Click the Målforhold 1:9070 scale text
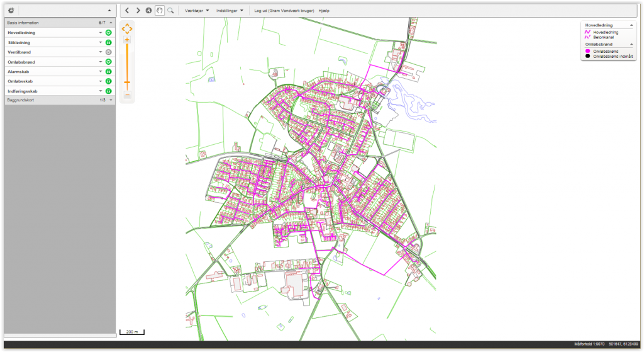 pos(589,344)
